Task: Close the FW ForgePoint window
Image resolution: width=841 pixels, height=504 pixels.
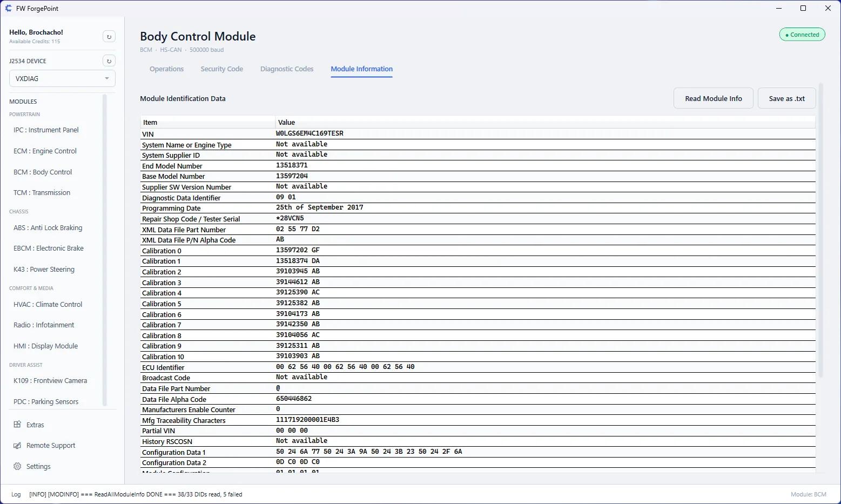Action: pos(828,8)
